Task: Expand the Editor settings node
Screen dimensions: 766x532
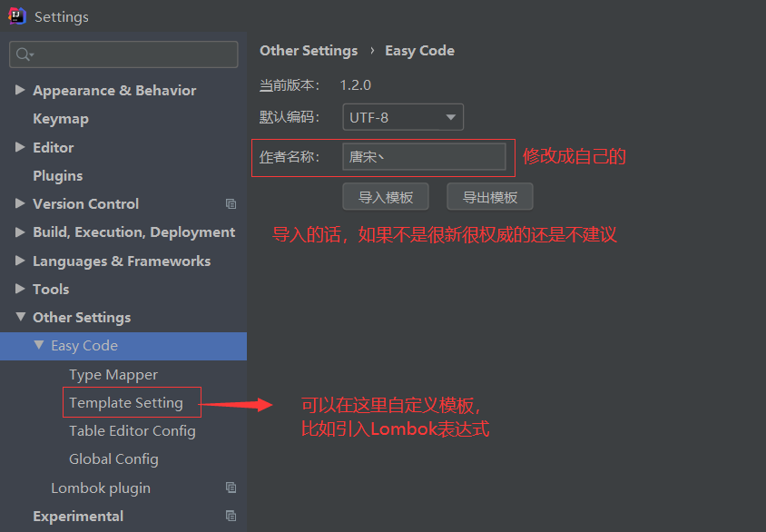Action: click(x=20, y=147)
